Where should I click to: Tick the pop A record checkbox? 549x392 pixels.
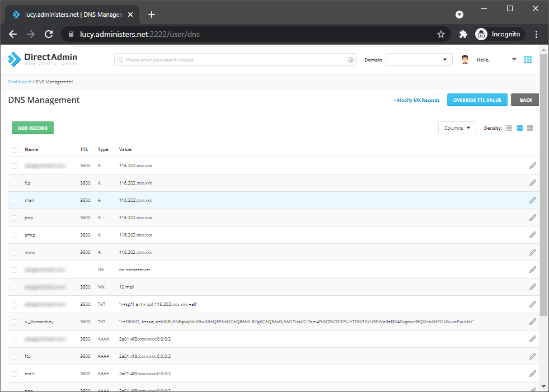click(15, 218)
